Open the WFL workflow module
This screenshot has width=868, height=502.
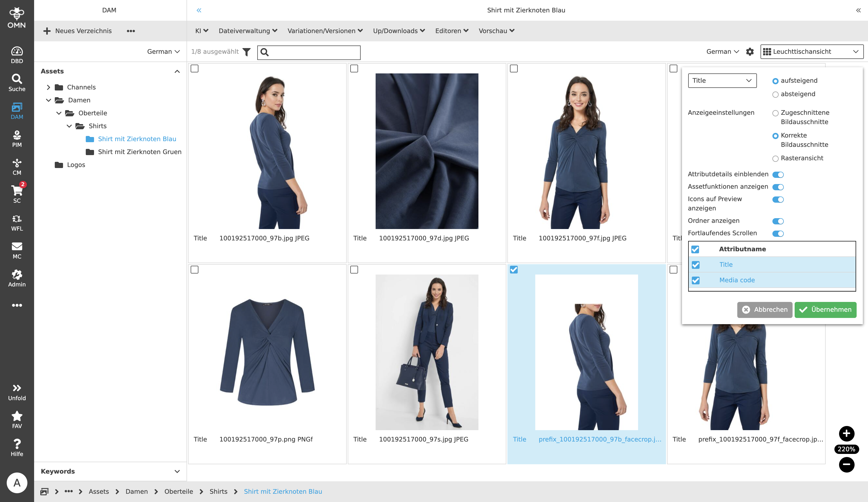(17, 222)
